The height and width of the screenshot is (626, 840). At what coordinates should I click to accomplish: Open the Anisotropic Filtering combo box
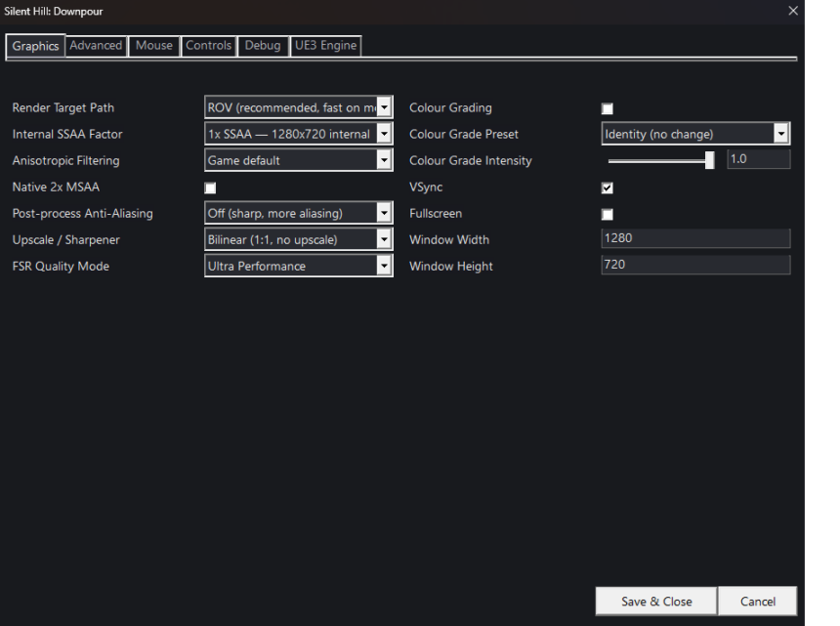[298, 160]
